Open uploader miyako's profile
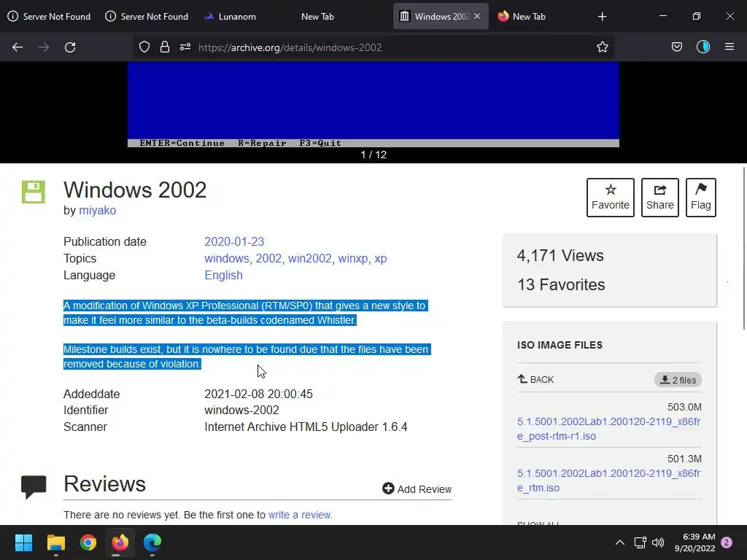Viewport: 747px width, 560px height. pos(97,211)
